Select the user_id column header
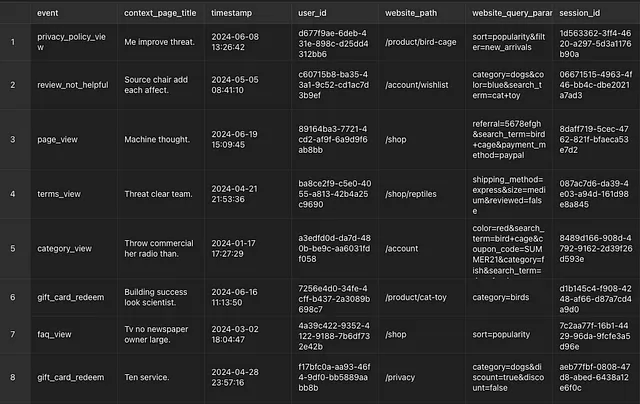 [335, 13]
